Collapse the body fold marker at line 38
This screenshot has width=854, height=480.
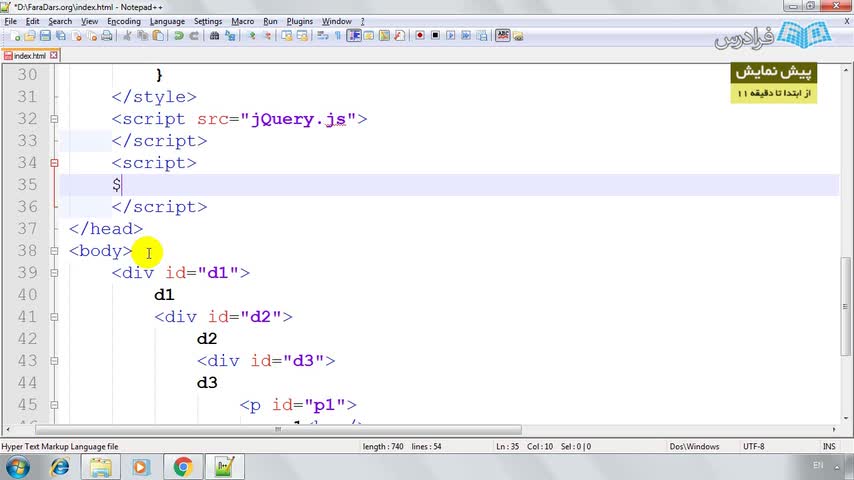click(54, 251)
